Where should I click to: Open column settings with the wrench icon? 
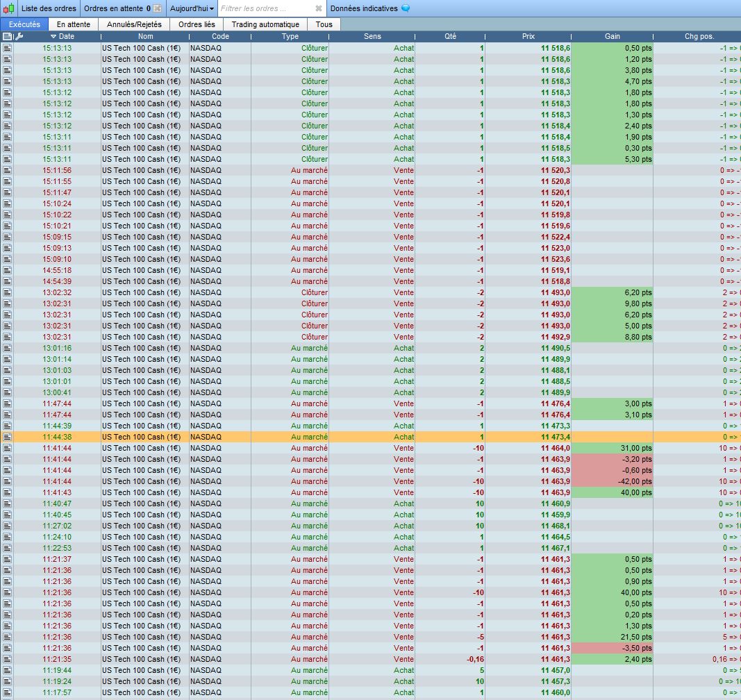19,36
